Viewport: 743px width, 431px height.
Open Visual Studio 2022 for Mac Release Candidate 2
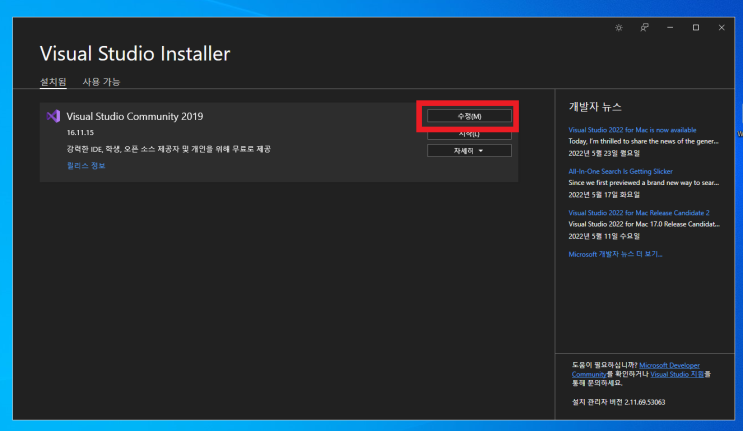click(x=639, y=213)
